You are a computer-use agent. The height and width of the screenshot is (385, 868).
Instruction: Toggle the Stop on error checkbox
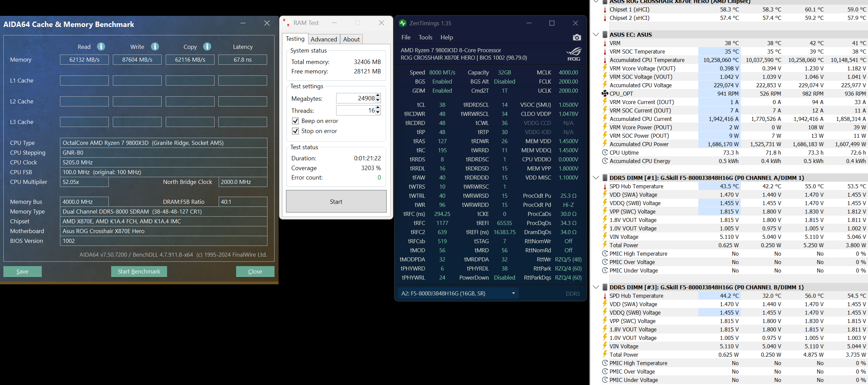[x=295, y=131]
